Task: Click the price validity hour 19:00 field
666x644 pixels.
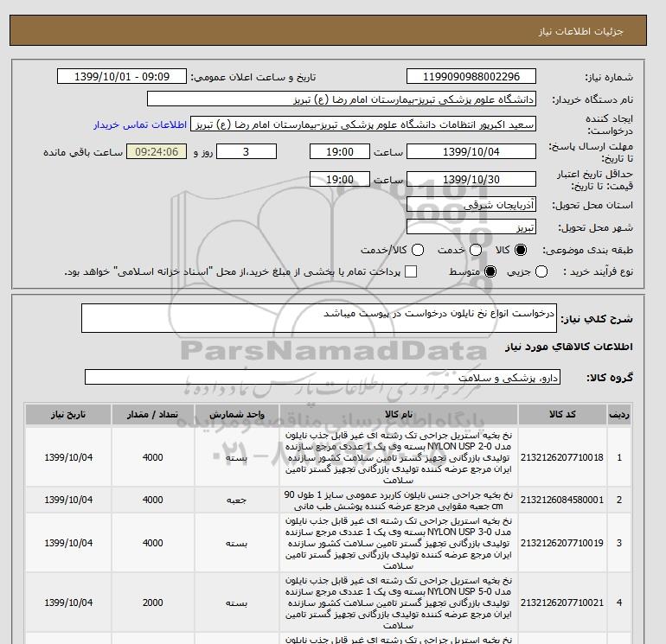Action: (x=340, y=179)
